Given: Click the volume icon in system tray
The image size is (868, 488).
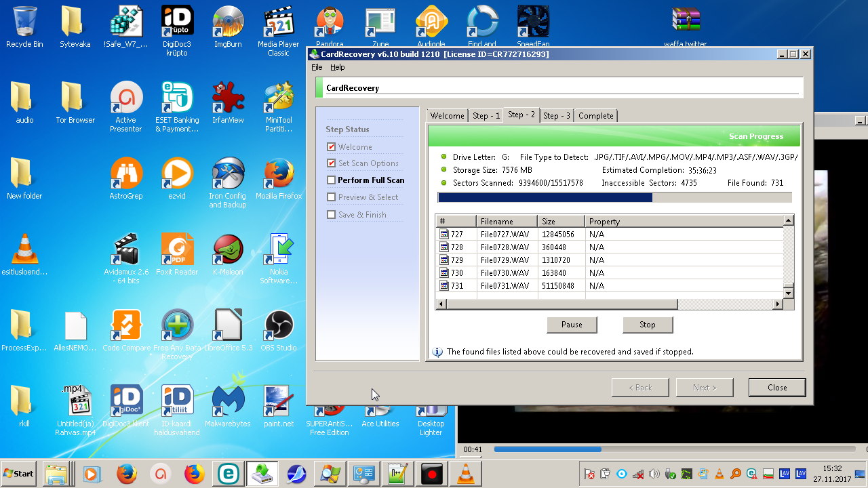Looking at the screenshot, I should click(x=654, y=474).
